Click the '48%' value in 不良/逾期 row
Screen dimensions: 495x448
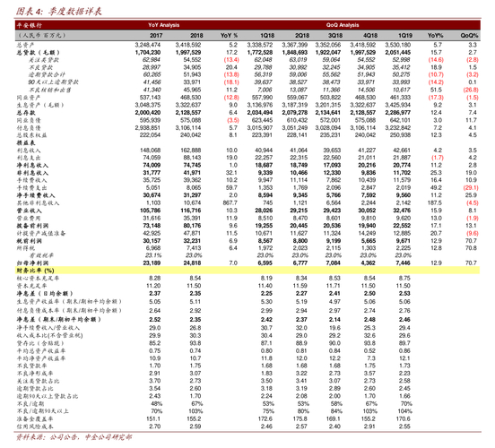click(x=156, y=403)
